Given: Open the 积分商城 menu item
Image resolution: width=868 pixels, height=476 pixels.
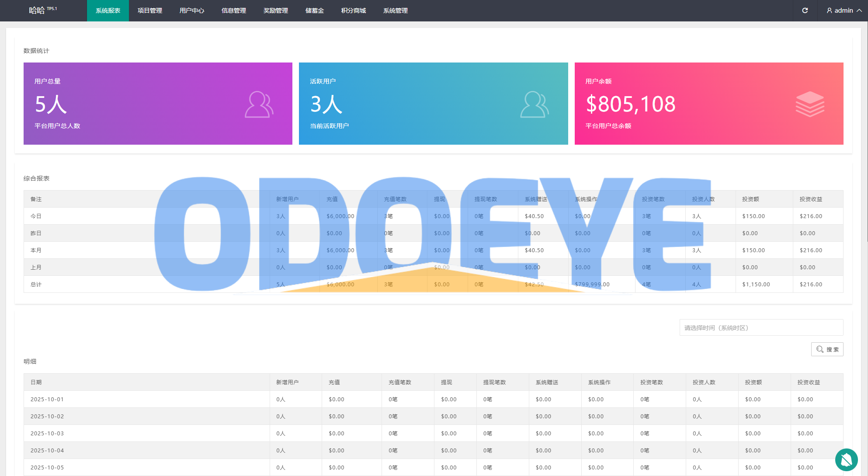Looking at the screenshot, I should coord(354,10).
